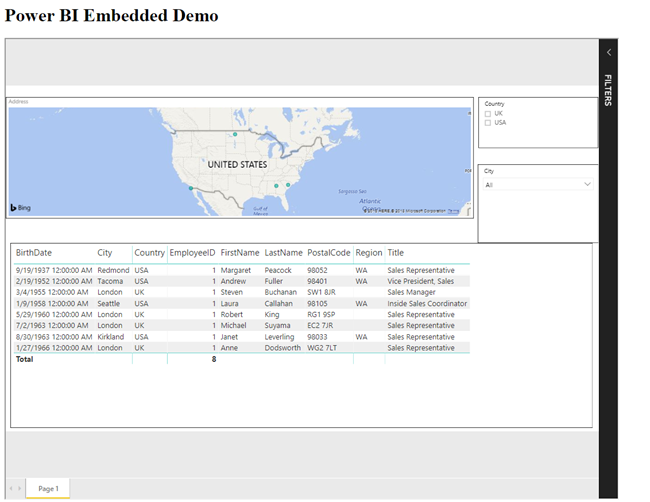Expand the Filters pane chevron
650x502 pixels.
609,52
